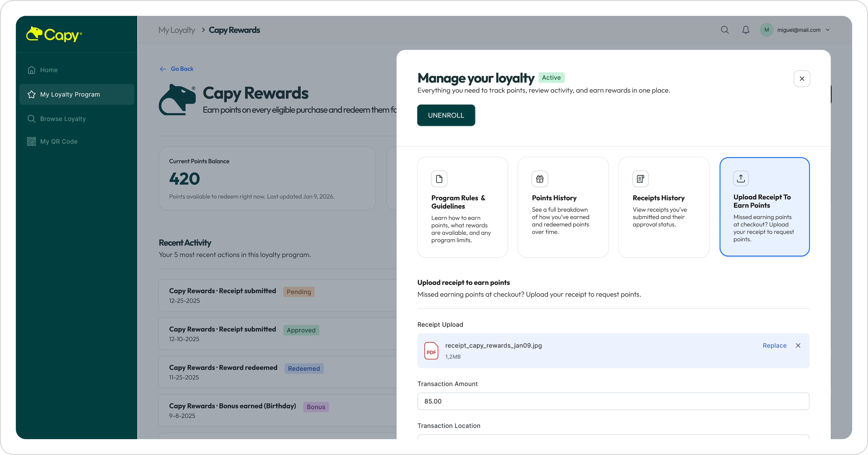Image resolution: width=868 pixels, height=455 pixels.
Task: Click My Loyalty breadcrumb link
Action: coord(177,30)
